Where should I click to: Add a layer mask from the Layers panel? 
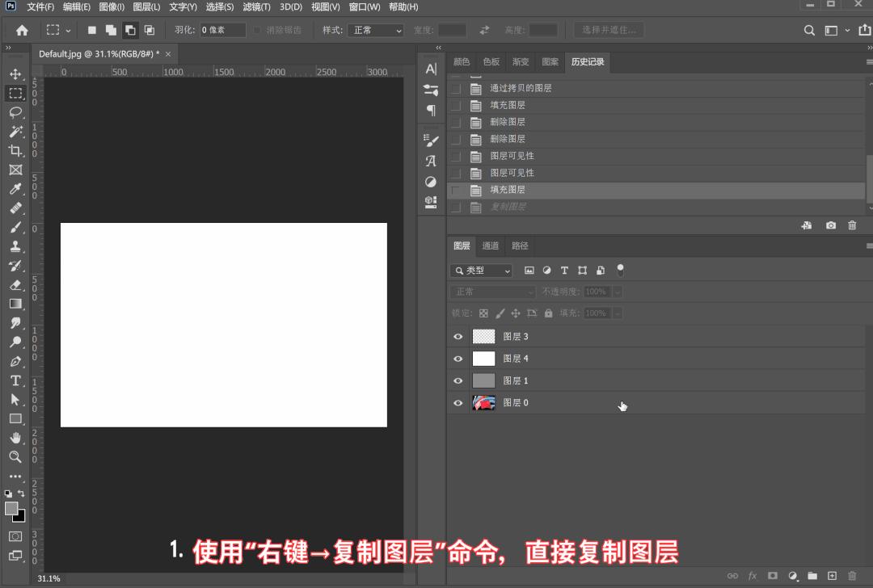pyautogui.click(x=774, y=576)
